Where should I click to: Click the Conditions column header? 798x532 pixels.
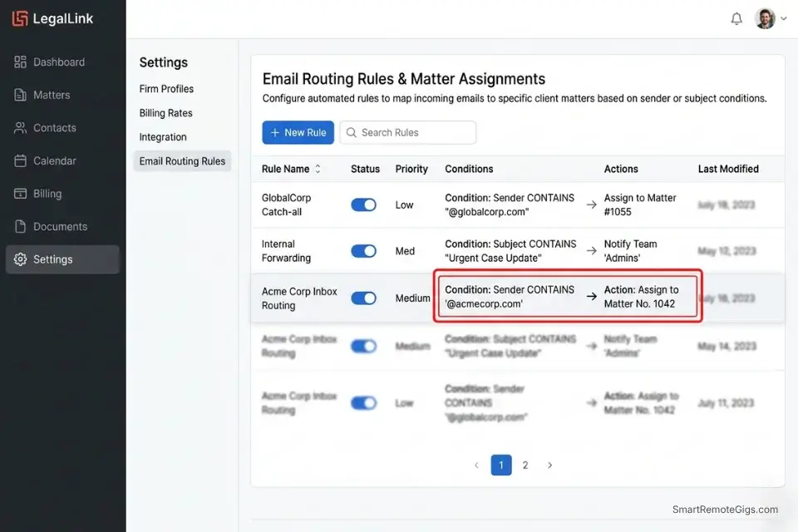pyautogui.click(x=469, y=169)
